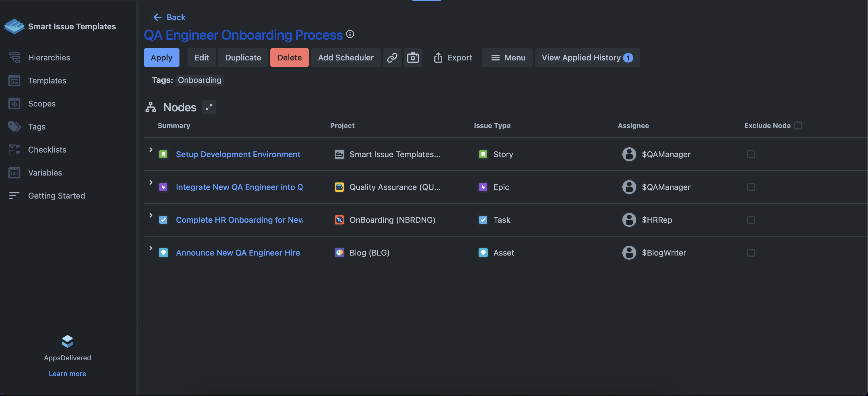Click the Learn more link
Screen dimensions: 868x396
pos(67,374)
